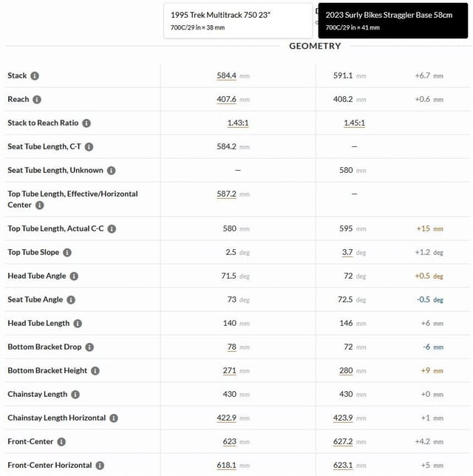Click info icon next to Chainstay Length
The image size is (473, 476).
(x=75, y=395)
